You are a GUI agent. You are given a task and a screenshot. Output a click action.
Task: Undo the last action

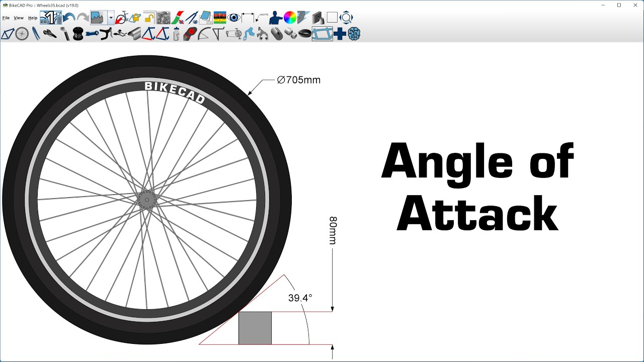(69, 18)
